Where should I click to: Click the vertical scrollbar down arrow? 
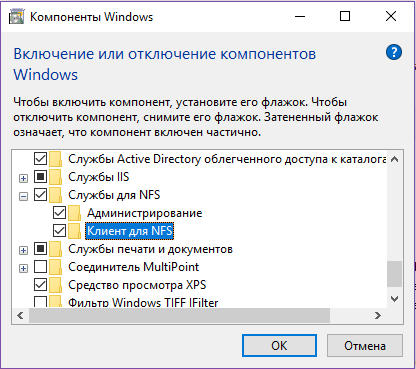(x=395, y=299)
